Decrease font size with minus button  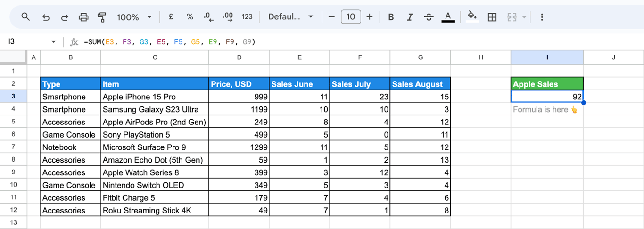(x=331, y=17)
